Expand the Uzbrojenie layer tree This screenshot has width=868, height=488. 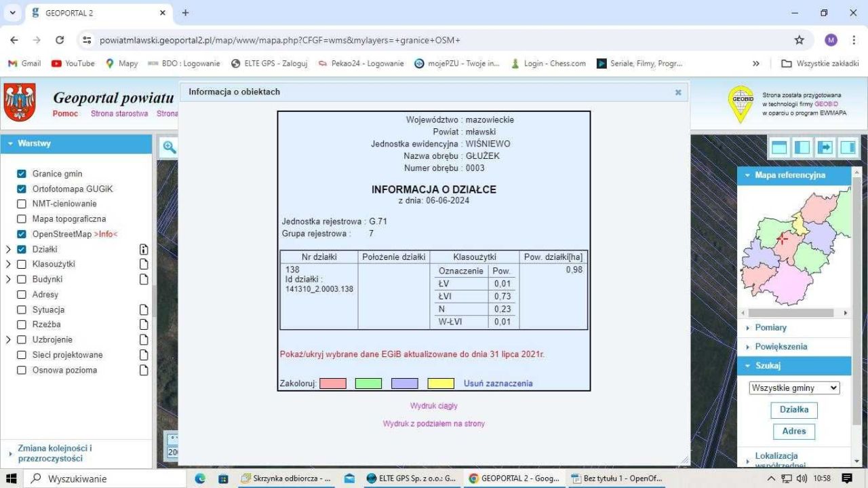(x=8, y=339)
